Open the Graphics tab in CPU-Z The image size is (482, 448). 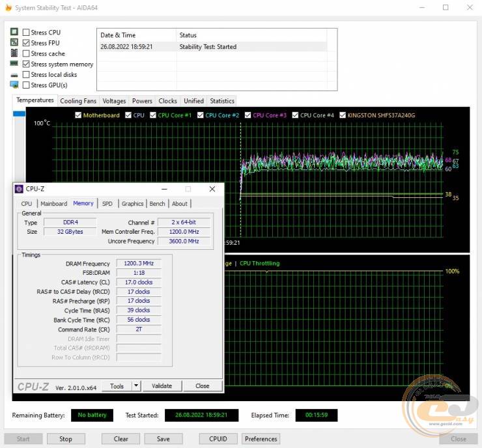click(132, 204)
